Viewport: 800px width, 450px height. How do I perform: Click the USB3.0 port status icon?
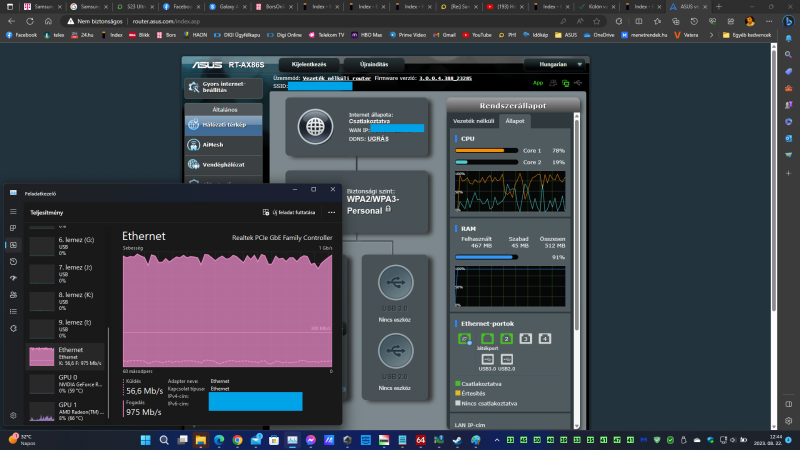[x=487, y=359]
